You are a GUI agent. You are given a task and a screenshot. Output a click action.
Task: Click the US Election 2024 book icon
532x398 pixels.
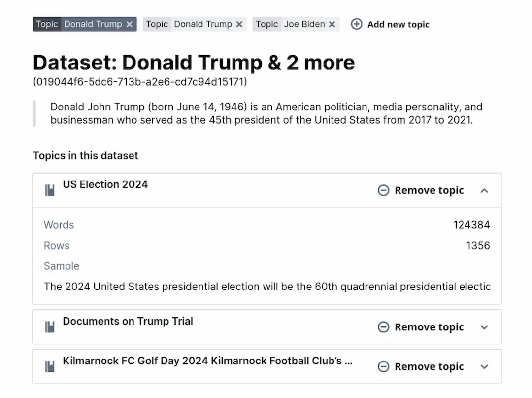[50, 190]
